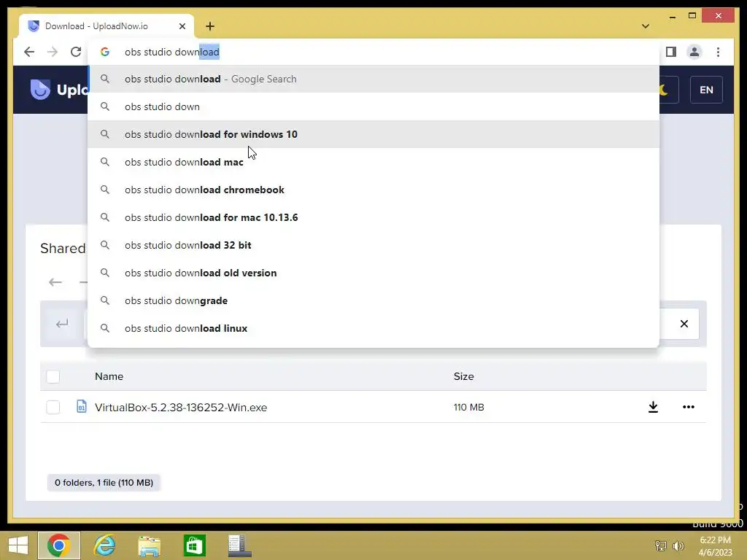Screen dimensions: 747x560
Task: Click the enter-arrow icon in the path bar
Action: pyautogui.click(x=62, y=324)
